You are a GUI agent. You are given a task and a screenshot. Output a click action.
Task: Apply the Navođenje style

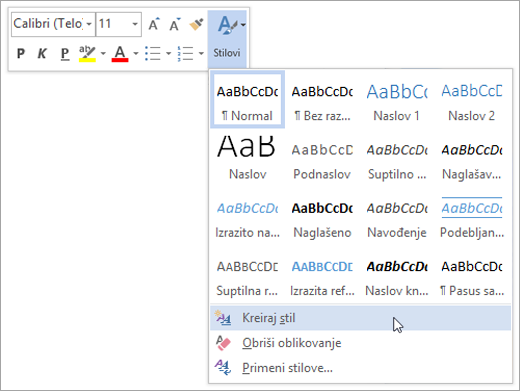click(397, 216)
